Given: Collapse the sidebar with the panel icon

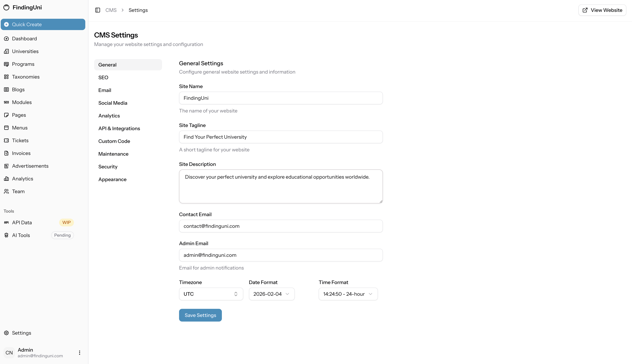Looking at the screenshot, I should click(97, 10).
